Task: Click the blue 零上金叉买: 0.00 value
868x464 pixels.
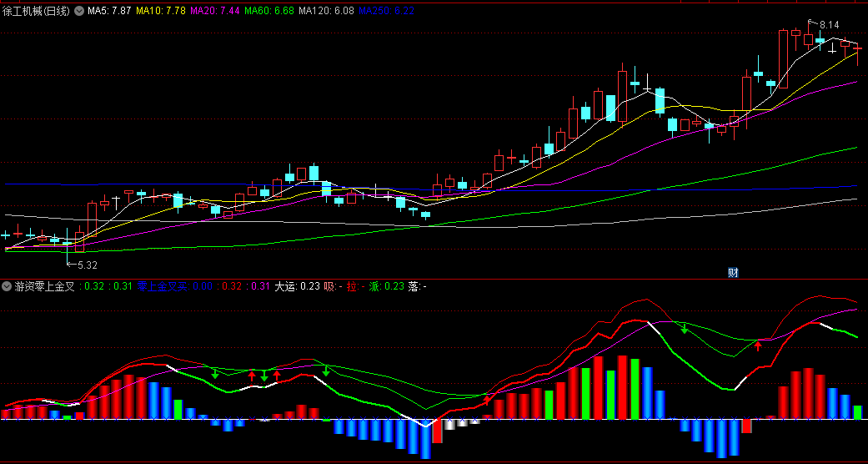Action: pyautogui.click(x=174, y=286)
